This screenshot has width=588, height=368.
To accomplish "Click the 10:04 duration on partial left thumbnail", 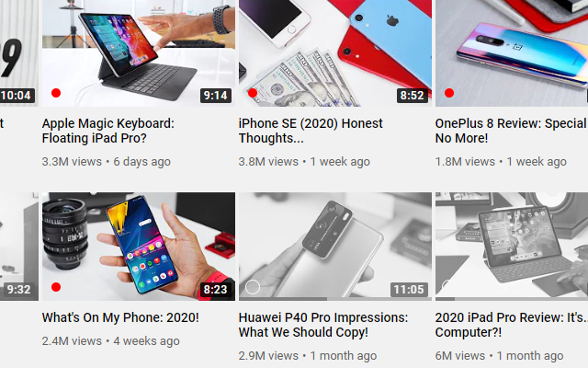I will 17,96.
